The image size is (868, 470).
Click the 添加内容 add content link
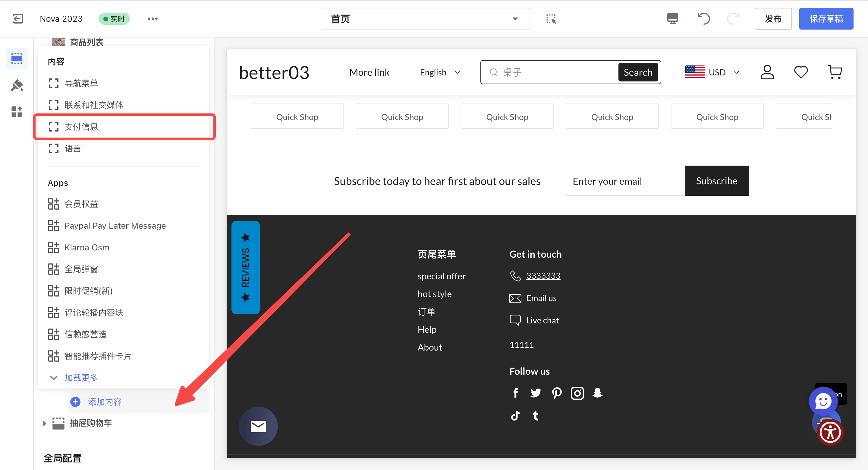pos(105,402)
